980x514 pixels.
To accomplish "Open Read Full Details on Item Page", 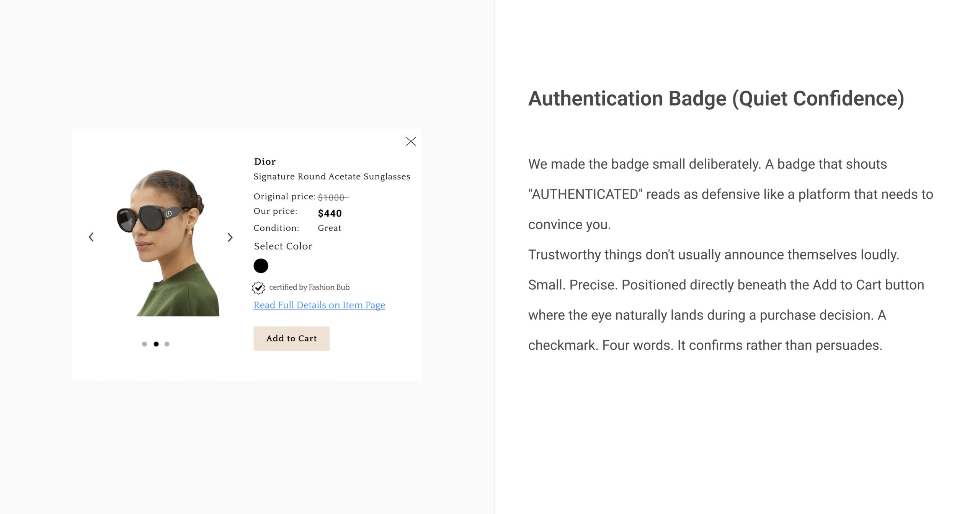I will point(319,305).
